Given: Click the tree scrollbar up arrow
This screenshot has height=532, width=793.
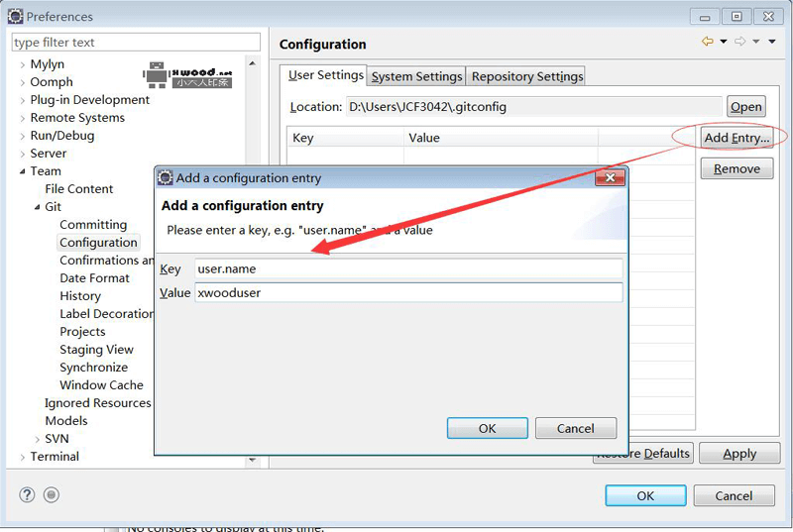Looking at the screenshot, I should 253,63.
